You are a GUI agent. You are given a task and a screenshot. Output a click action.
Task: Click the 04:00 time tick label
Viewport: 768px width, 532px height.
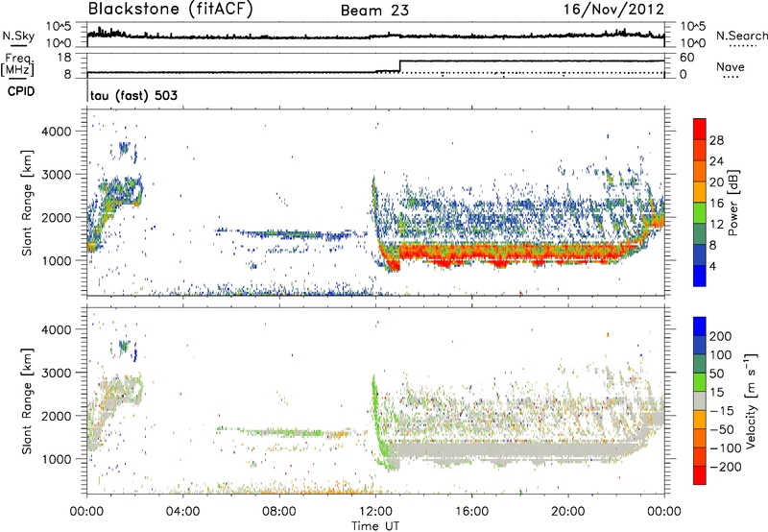click(x=182, y=512)
